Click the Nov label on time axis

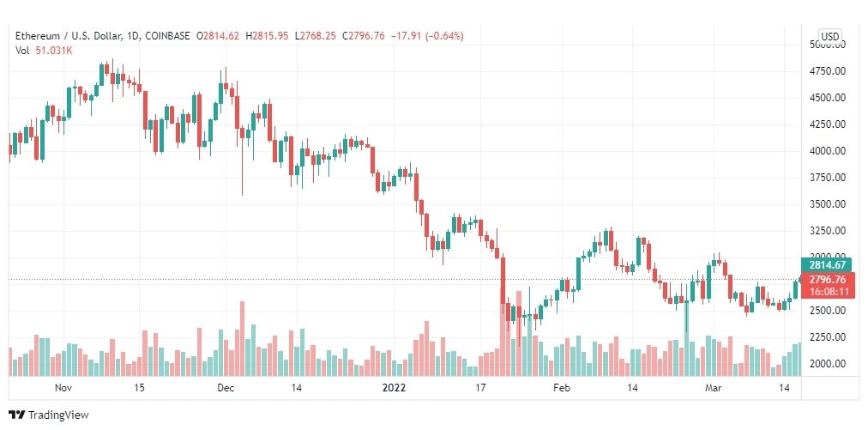click(x=64, y=387)
